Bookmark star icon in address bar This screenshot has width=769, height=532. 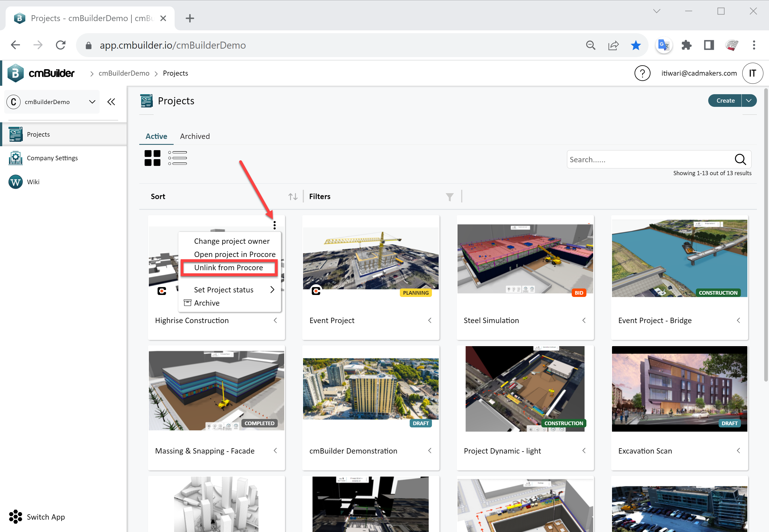tap(636, 45)
